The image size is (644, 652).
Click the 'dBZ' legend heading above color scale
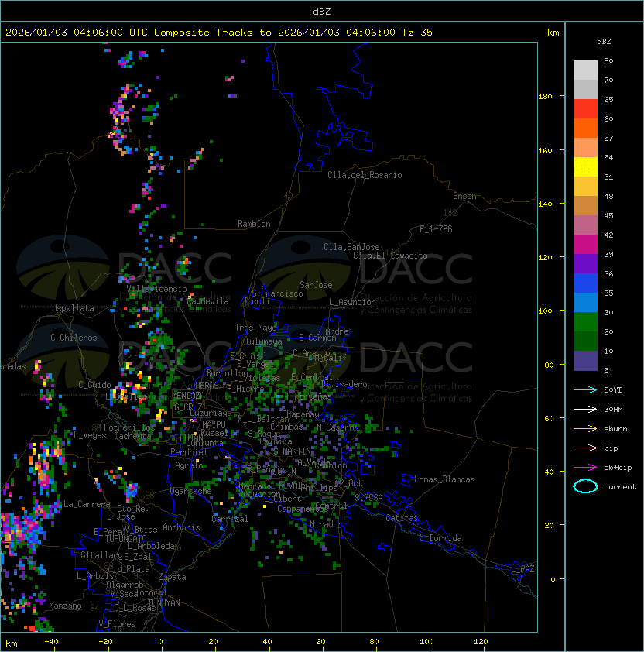click(x=604, y=42)
